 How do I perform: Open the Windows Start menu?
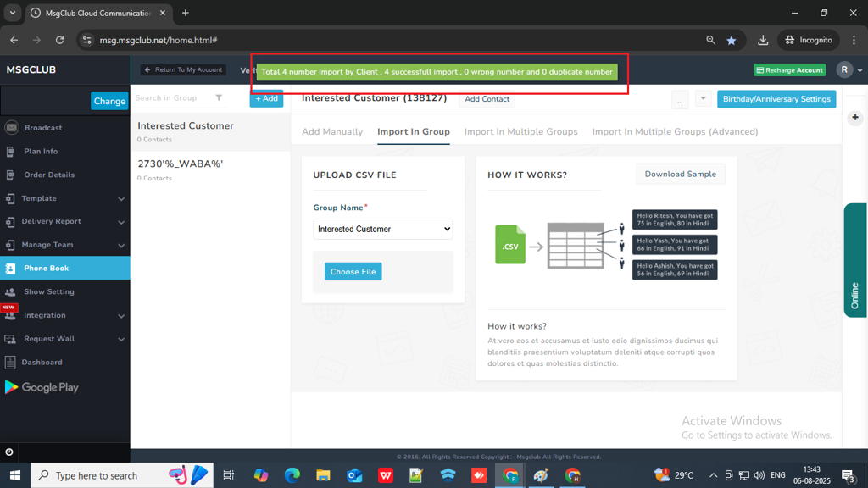click(x=15, y=475)
